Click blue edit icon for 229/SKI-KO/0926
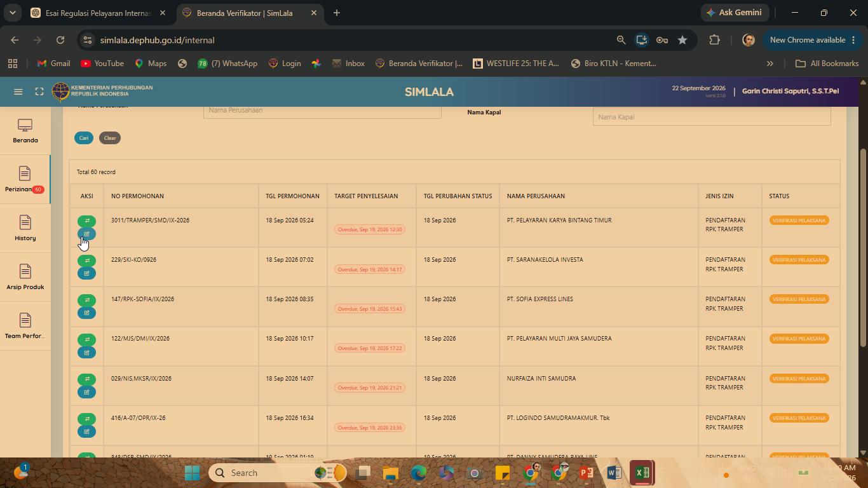This screenshot has height=488, width=868. [x=86, y=273]
